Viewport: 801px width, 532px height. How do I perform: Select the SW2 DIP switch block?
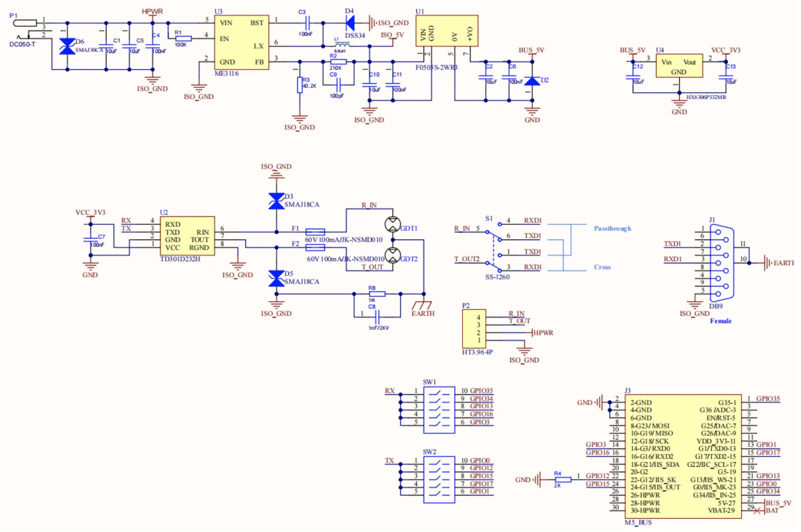click(439, 479)
